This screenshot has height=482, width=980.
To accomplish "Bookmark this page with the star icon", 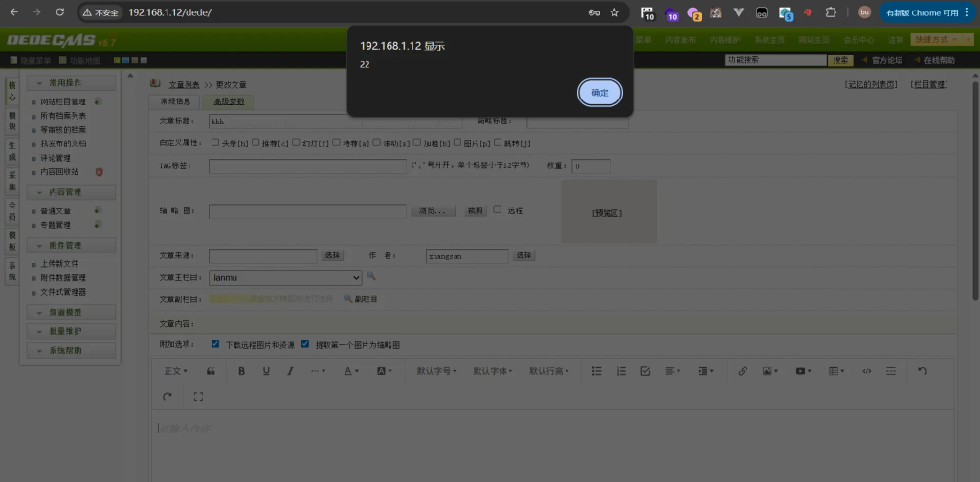I will [x=614, y=12].
